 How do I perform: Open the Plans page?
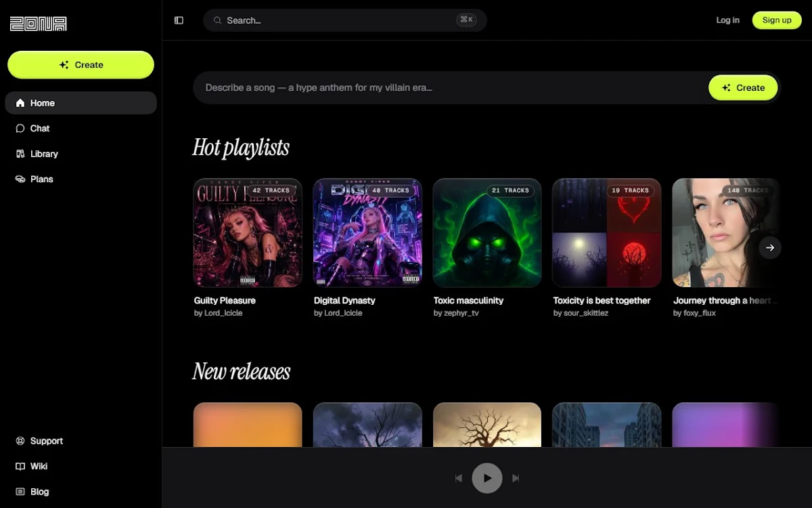pyautogui.click(x=81, y=179)
